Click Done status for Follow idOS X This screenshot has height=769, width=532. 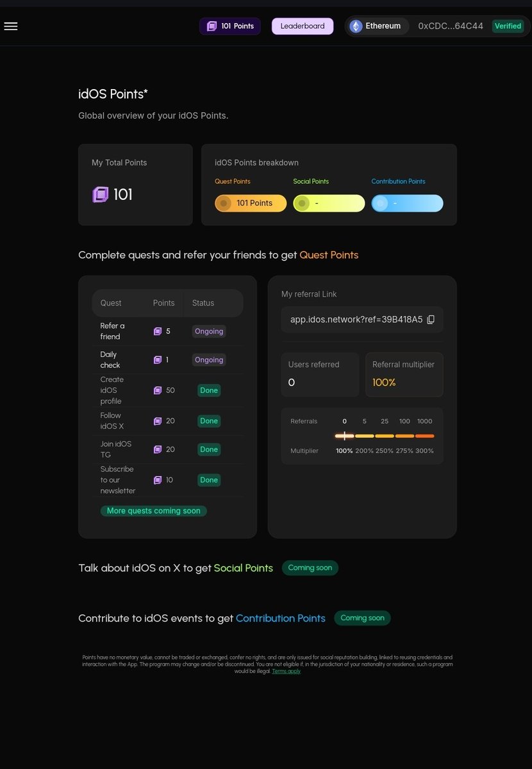tap(209, 421)
